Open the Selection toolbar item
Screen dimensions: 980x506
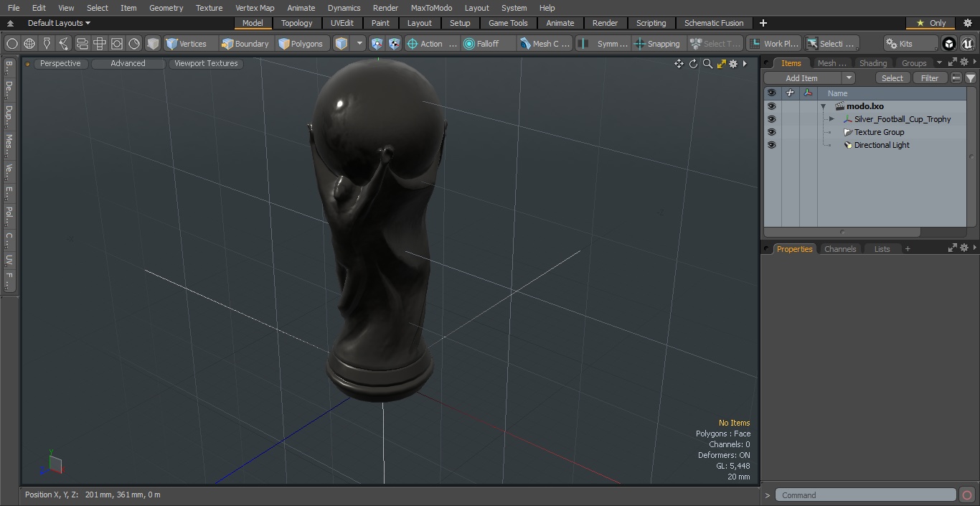click(831, 44)
